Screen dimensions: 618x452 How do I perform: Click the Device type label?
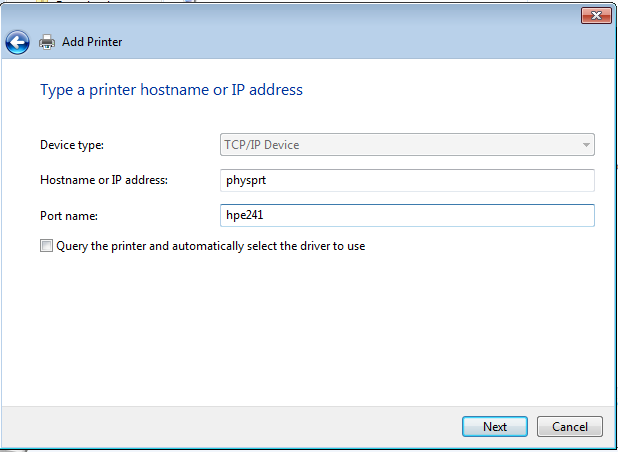pos(71,145)
